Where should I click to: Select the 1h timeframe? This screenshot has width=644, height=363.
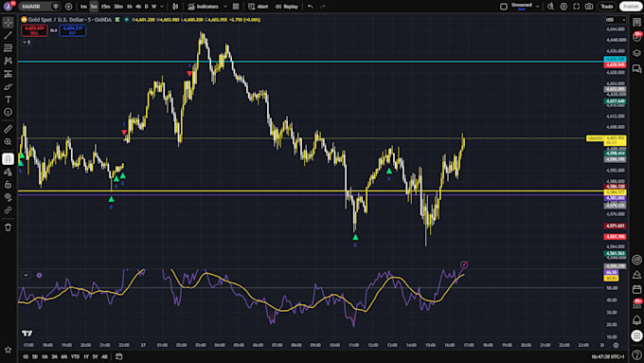click(x=130, y=7)
